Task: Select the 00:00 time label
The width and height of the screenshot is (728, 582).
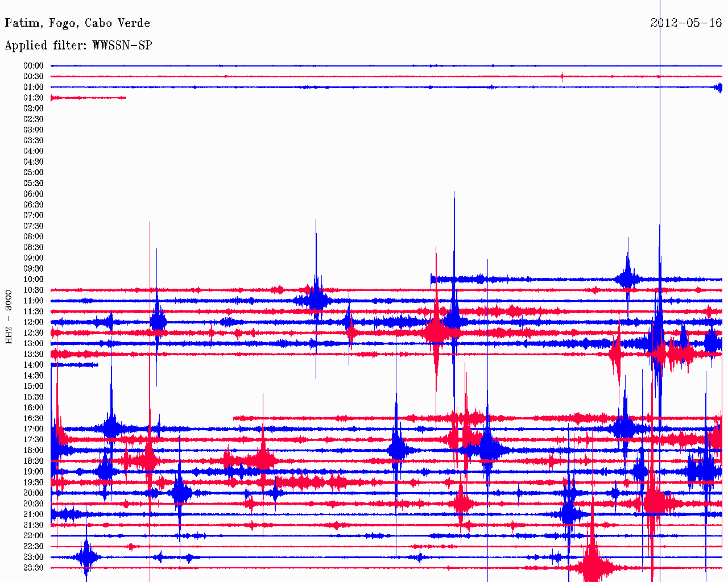Action: 34,66
